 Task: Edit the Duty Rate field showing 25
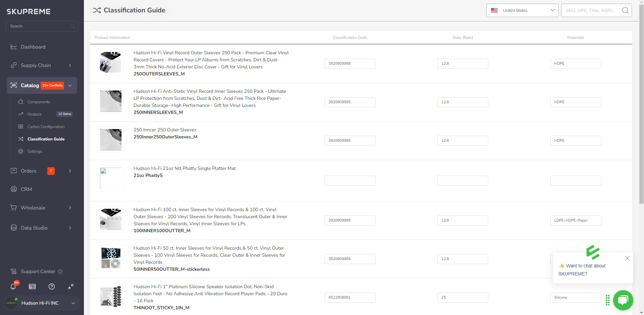(462, 297)
